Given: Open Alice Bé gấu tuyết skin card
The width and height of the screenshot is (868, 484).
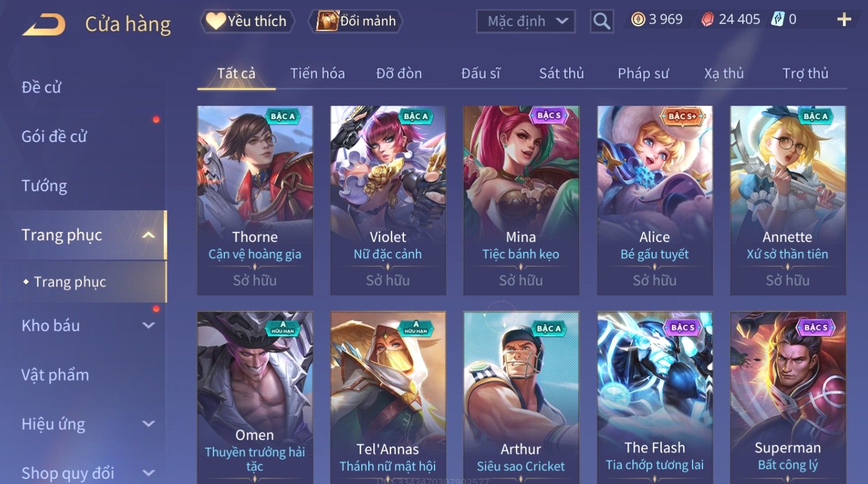Looking at the screenshot, I should 654,200.
